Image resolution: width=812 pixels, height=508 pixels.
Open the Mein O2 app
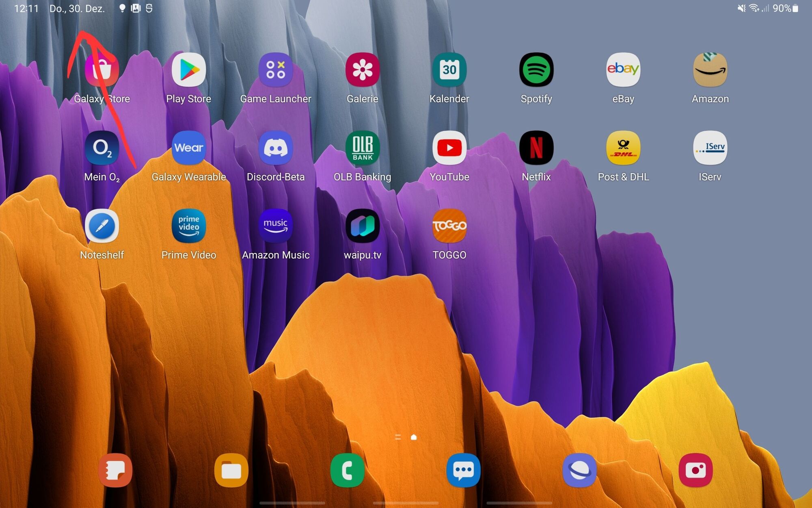point(101,148)
